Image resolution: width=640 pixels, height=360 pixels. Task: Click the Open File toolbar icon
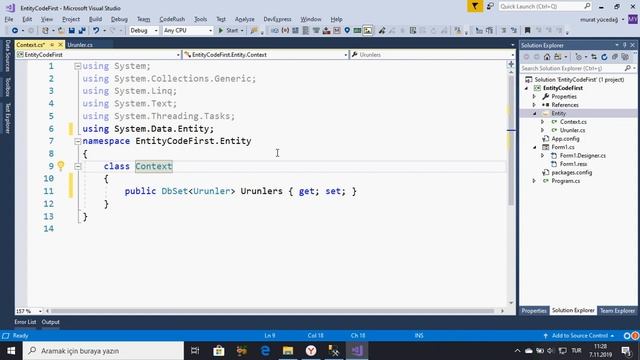click(x=61, y=31)
